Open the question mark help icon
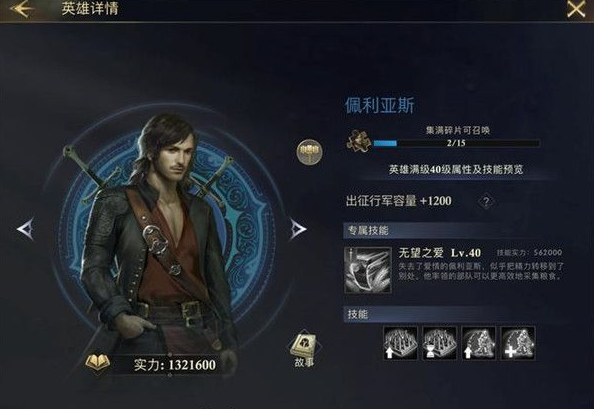 coord(487,201)
